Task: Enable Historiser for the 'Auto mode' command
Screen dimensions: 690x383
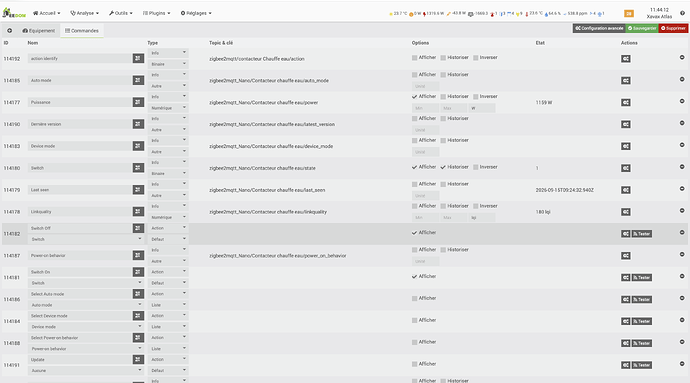Action: [x=443, y=75]
